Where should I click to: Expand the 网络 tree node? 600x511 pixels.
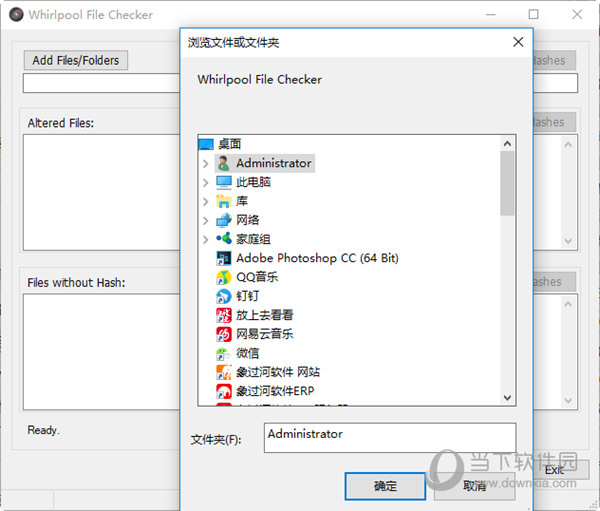205,220
